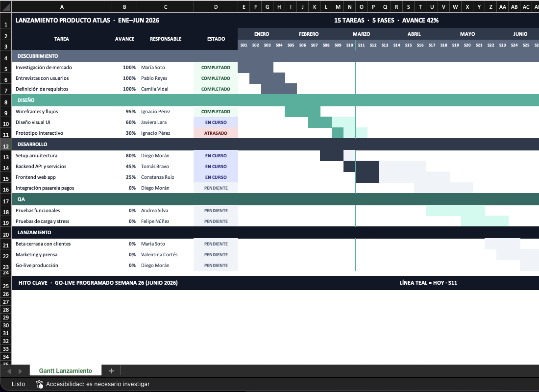The width and height of the screenshot is (539, 392).
Task: Click the HITO CLAVE go-live footer cell
Action: click(x=98, y=283)
